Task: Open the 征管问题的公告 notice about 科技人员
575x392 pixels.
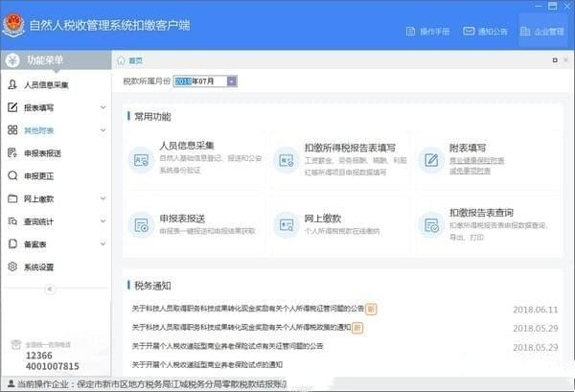Action: coord(248,309)
